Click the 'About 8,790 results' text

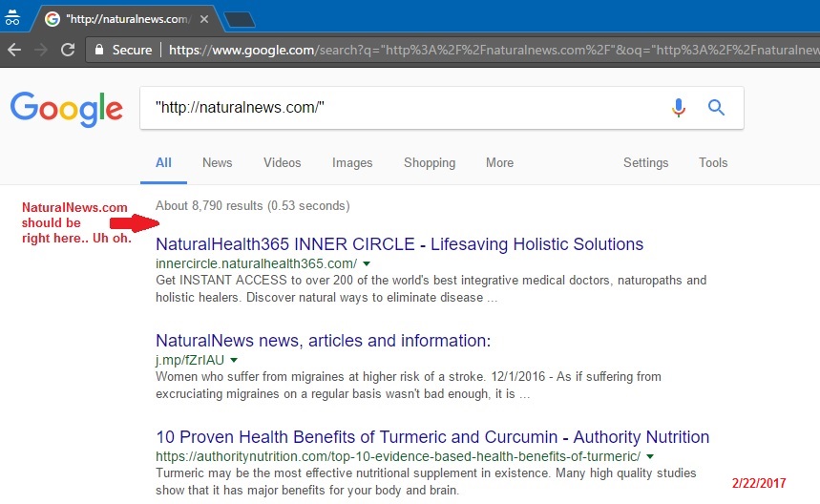coord(253,206)
